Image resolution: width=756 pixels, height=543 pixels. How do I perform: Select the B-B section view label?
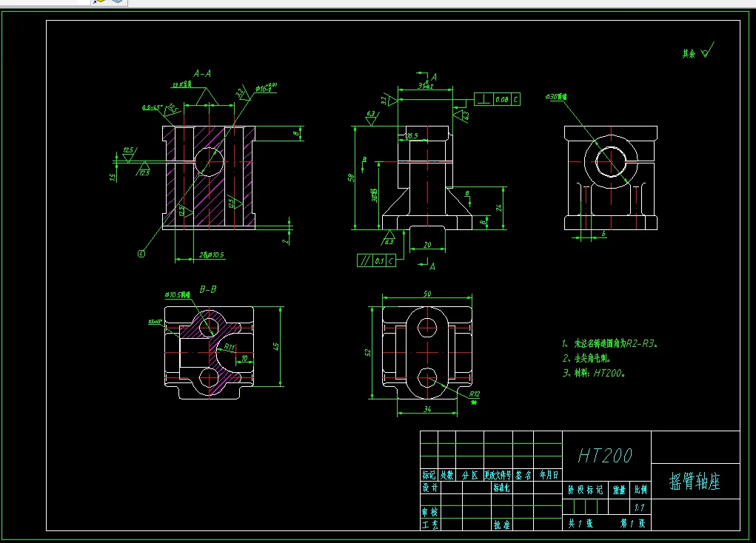pyautogui.click(x=208, y=289)
